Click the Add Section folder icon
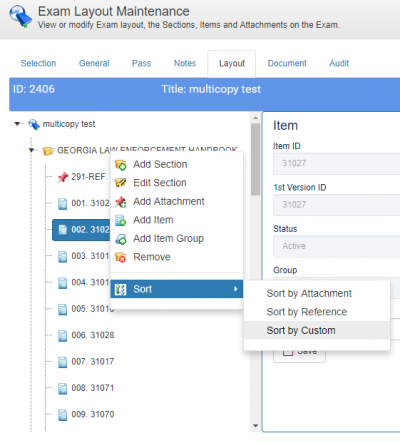Viewport: 400px width, 443px height. coord(120,165)
